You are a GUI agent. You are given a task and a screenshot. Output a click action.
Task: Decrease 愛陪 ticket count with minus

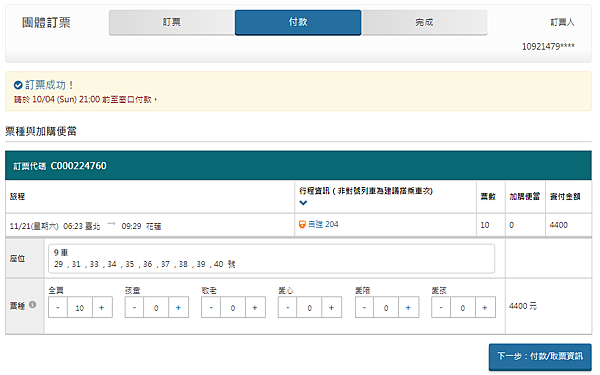coord(364,307)
